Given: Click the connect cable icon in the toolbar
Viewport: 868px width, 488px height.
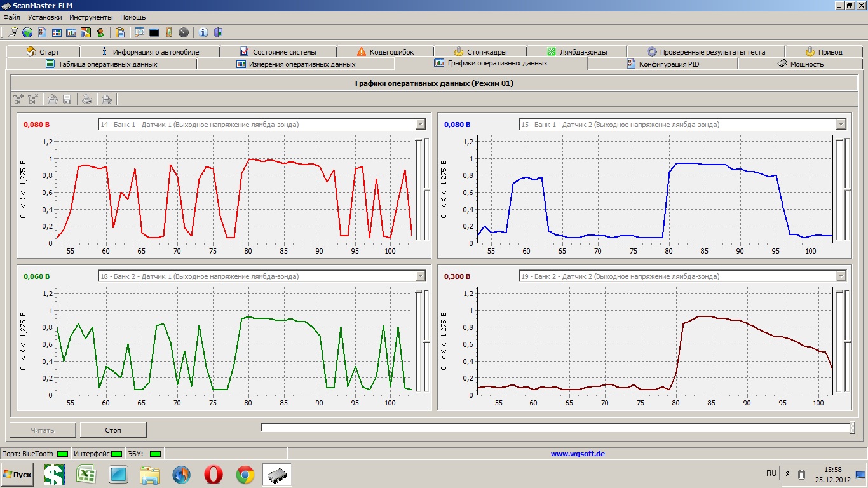Looking at the screenshot, I should tap(13, 32).
